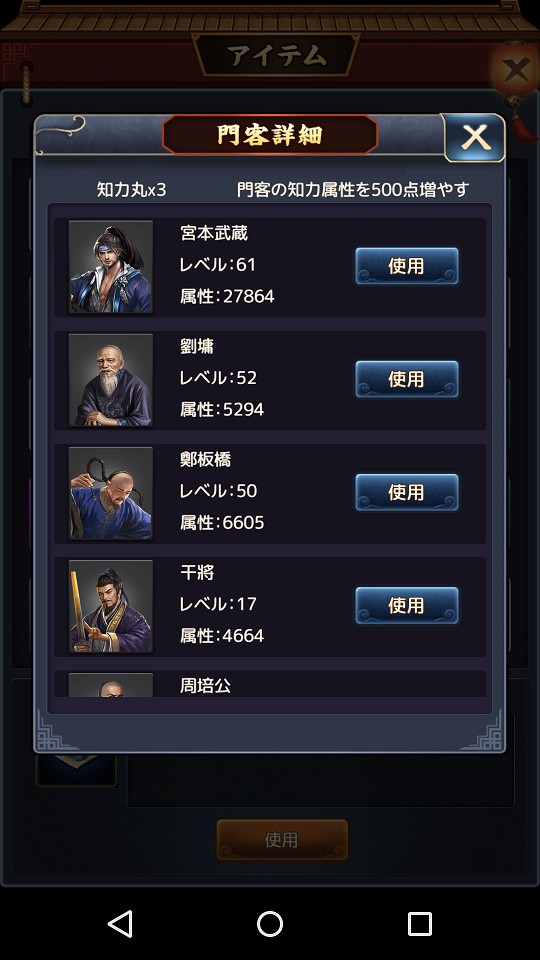
Task: Tap the Android home circle icon
Action: [270, 923]
